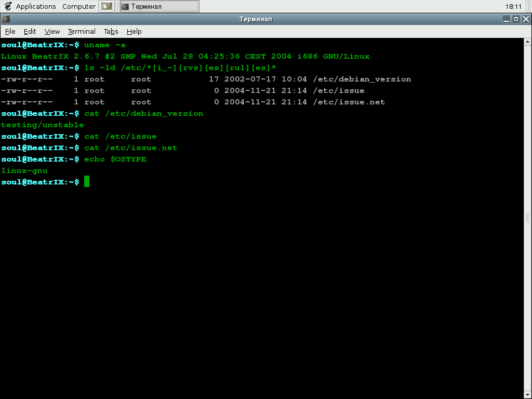Click the 'cat /etc/debian_version' command

pyautogui.click(x=144, y=114)
